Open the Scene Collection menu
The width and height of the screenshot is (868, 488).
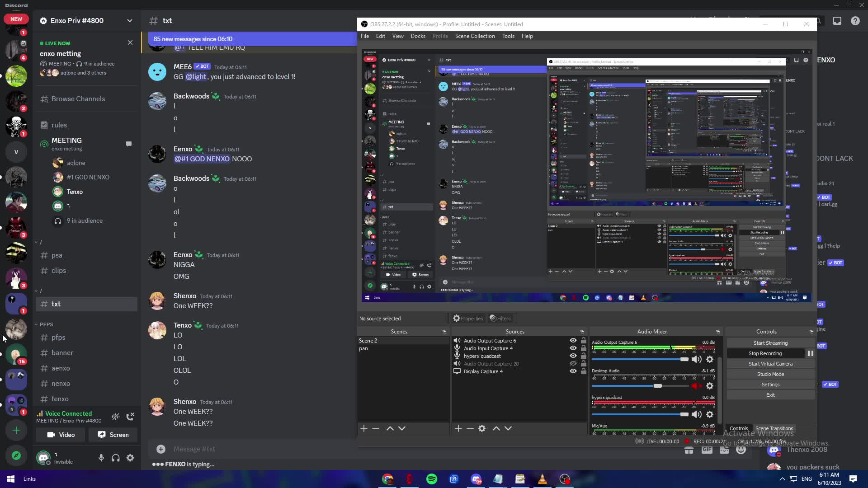click(x=475, y=36)
